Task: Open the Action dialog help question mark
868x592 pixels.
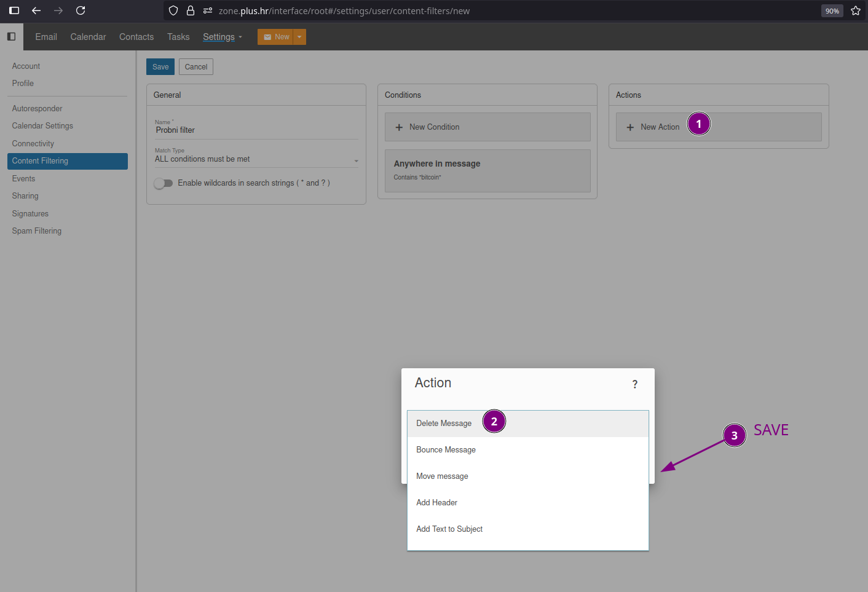Action: point(634,384)
